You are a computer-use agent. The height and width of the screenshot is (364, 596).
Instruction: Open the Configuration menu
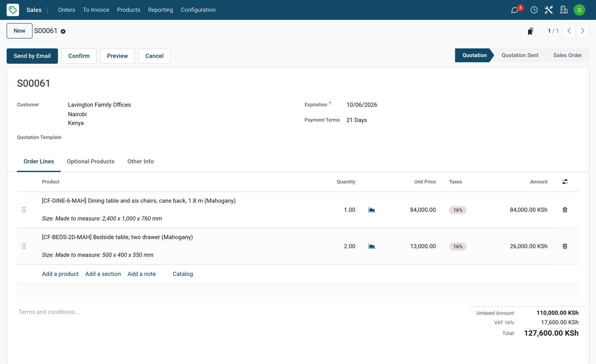(x=198, y=10)
